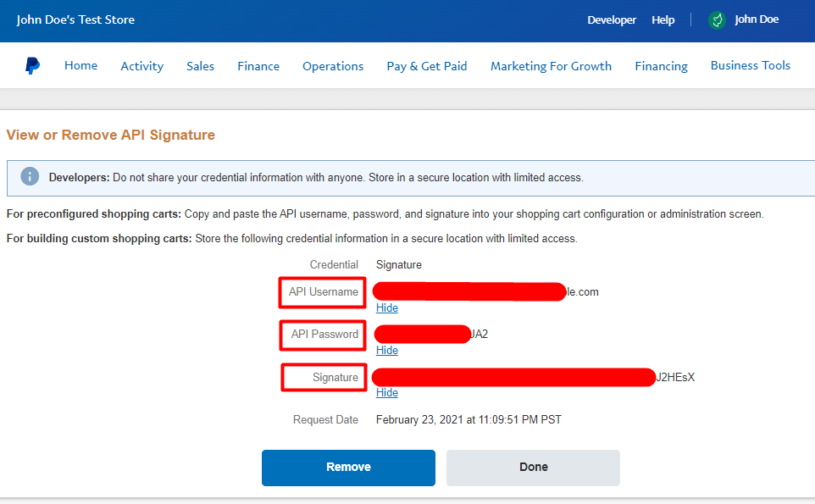
Task: Click the Credential label
Action: click(x=334, y=264)
